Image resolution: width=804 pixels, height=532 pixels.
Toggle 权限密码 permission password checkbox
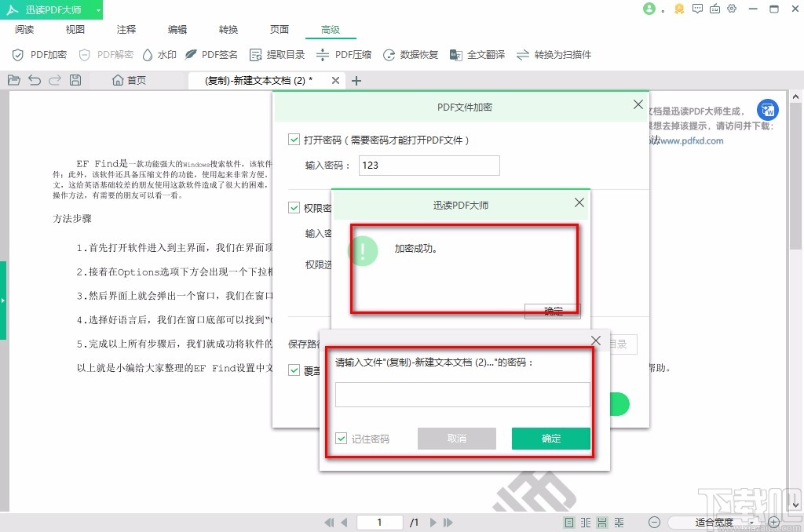(294, 208)
